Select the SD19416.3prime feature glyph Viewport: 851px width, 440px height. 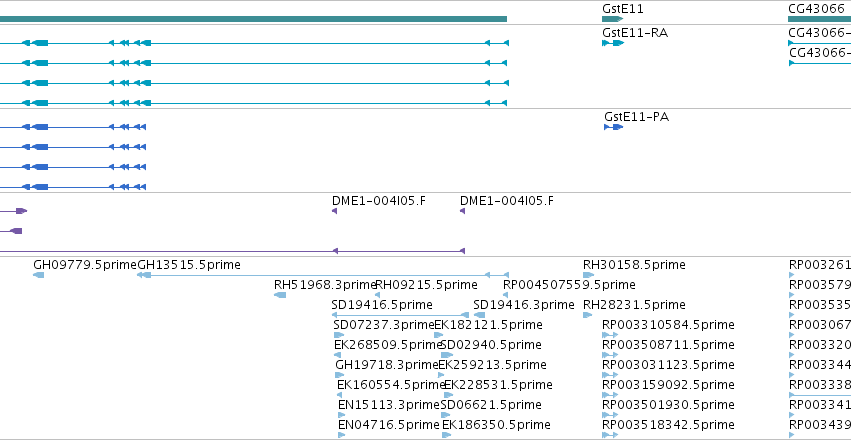(479, 315)
